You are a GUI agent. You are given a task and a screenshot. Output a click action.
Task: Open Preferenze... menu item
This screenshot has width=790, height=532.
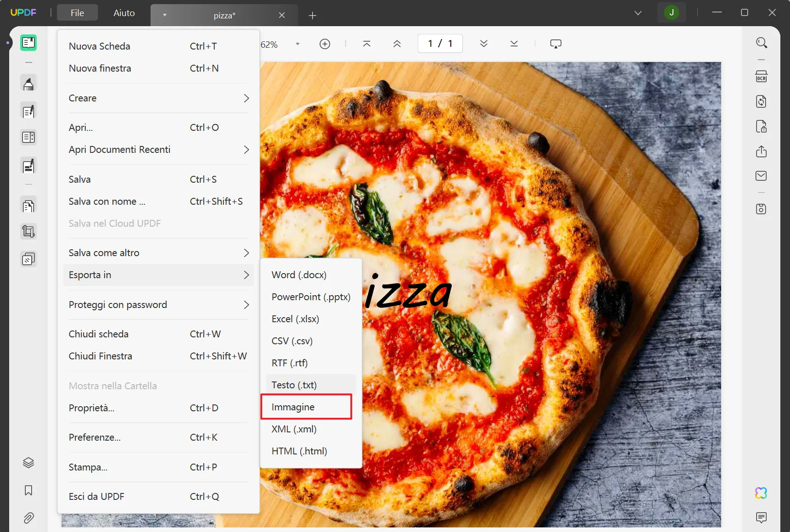(x=158, y=437)
